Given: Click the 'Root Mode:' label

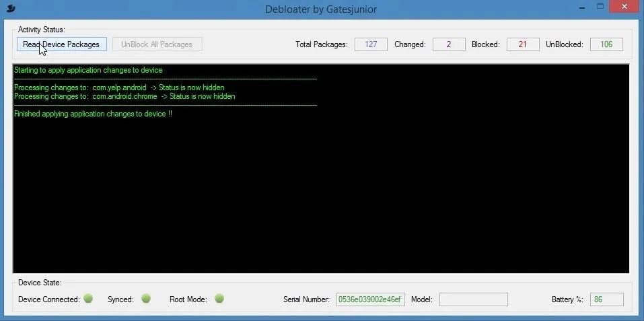Looking at the screenshot, I should 188,299.
